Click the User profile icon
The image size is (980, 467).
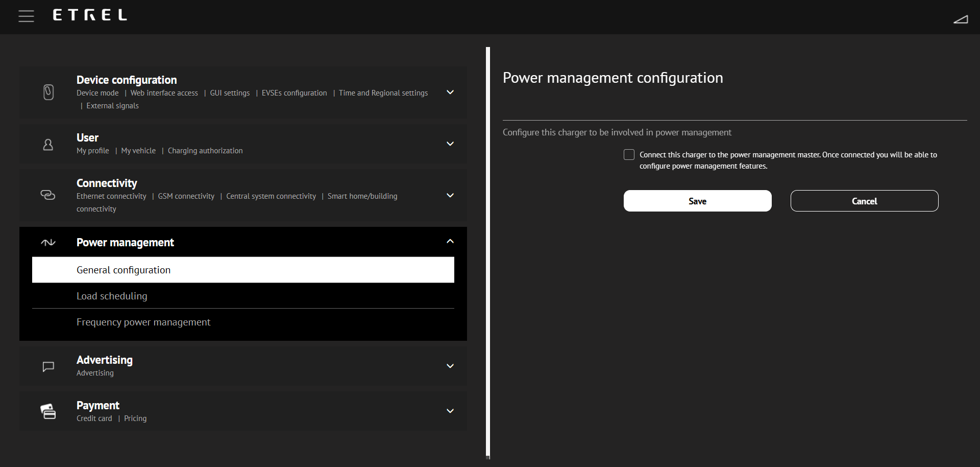click(x=48, y=145)
